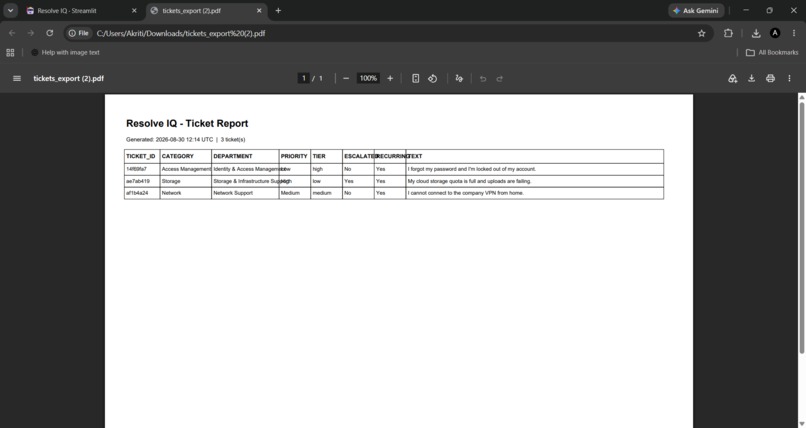The image size is (806, 428).
Task: Open the profile avatar A
Action: point(775,33)
